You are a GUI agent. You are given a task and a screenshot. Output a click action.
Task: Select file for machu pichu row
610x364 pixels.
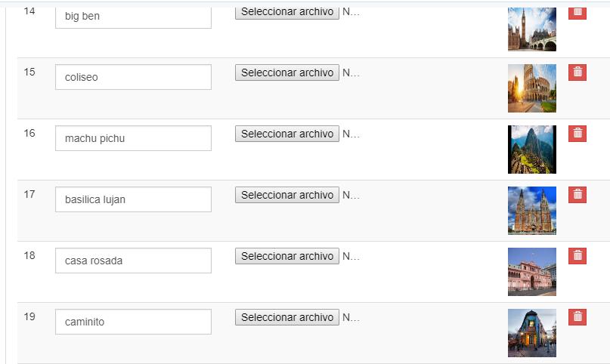pos(287,134)
